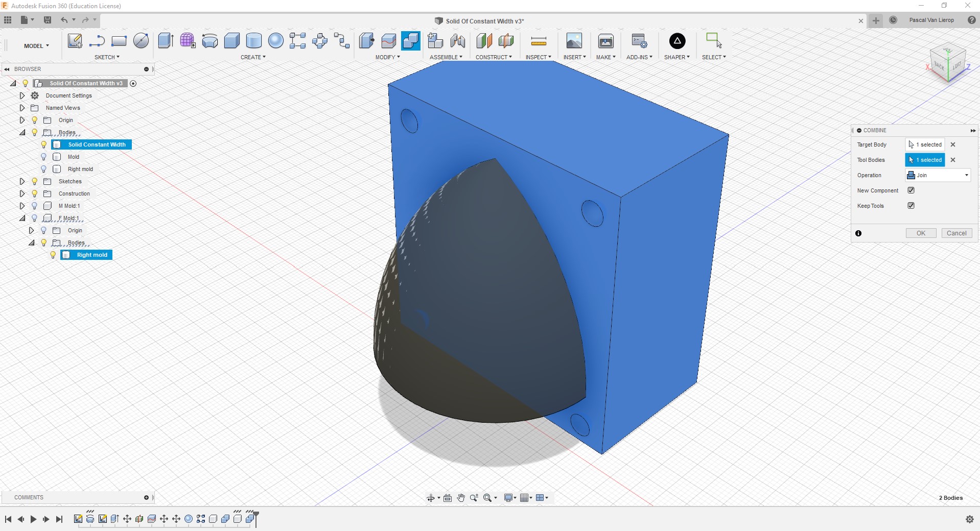The height and width of the screenshot is (531, 980).
Task: Toggle visibility of the M Mold:1 component
Action: (35, 206)
